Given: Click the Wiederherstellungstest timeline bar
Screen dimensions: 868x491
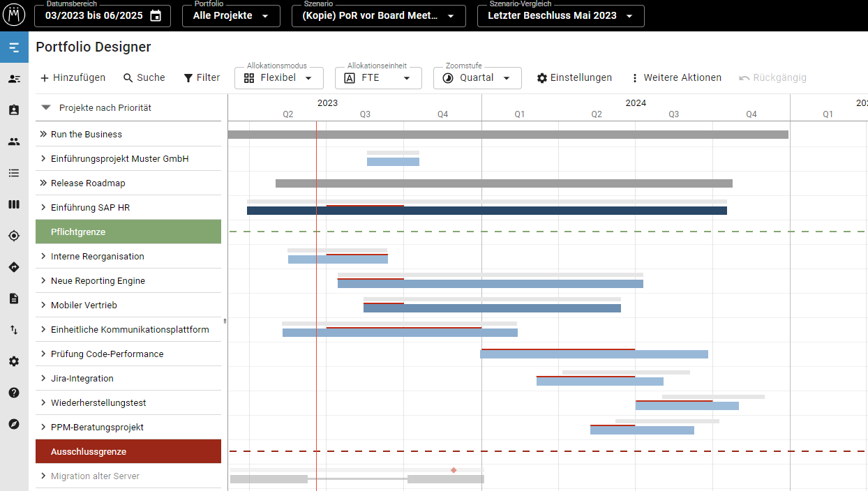Looking at the screenshot, I should pyautogui.click(x=687, y=406).
